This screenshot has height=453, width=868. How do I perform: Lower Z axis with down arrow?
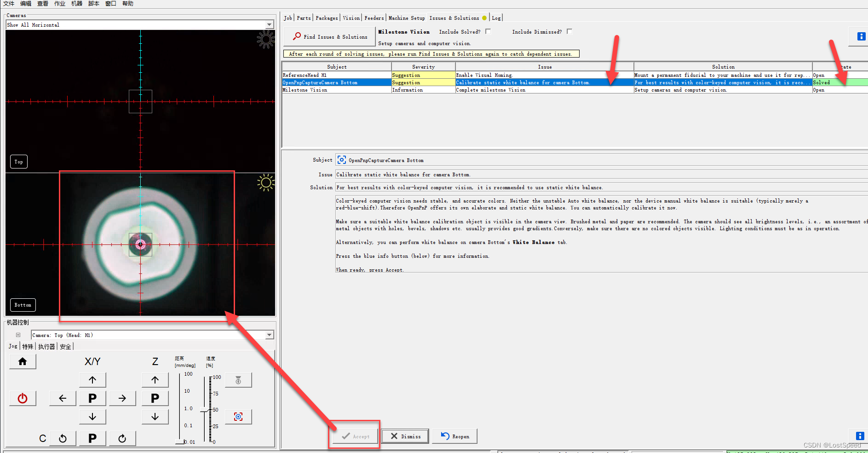[x=155, y=417]
